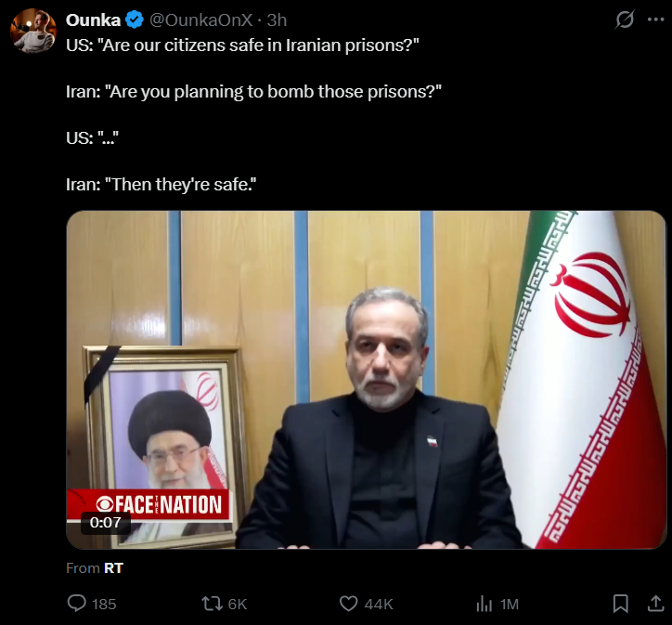Toggle the bookmark icon
Screen dimensions: 672x625
[x=621, y=604]
